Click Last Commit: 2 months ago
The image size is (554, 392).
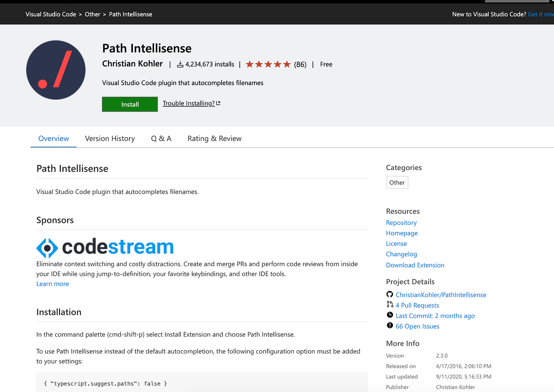coord(435,316)
